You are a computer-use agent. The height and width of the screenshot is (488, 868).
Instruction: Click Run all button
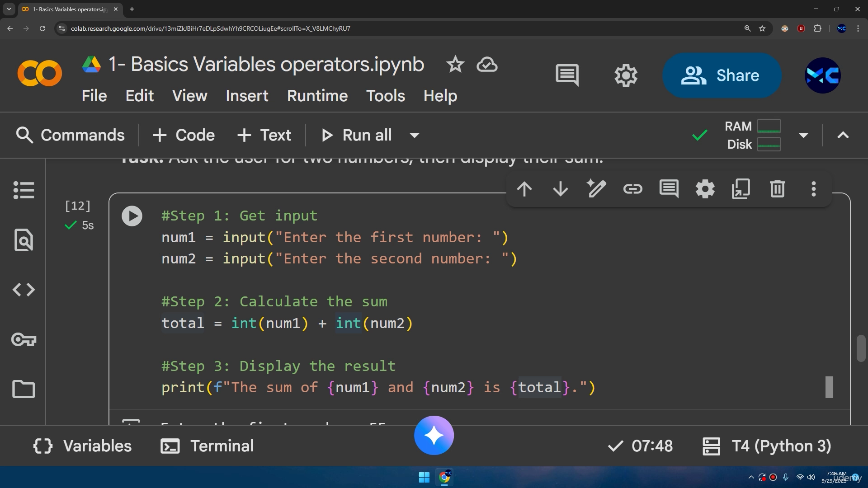pyautogui.click(x=356, y=135)
